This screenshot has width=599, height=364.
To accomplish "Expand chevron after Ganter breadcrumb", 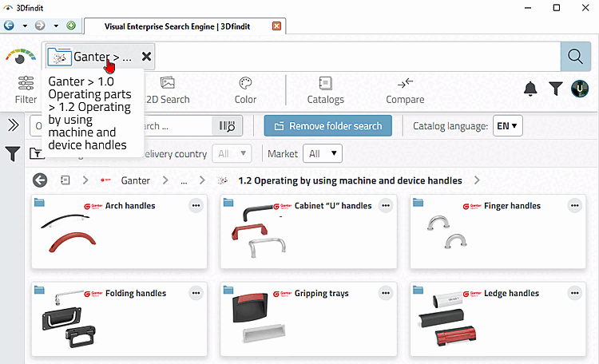I will 165,180.
